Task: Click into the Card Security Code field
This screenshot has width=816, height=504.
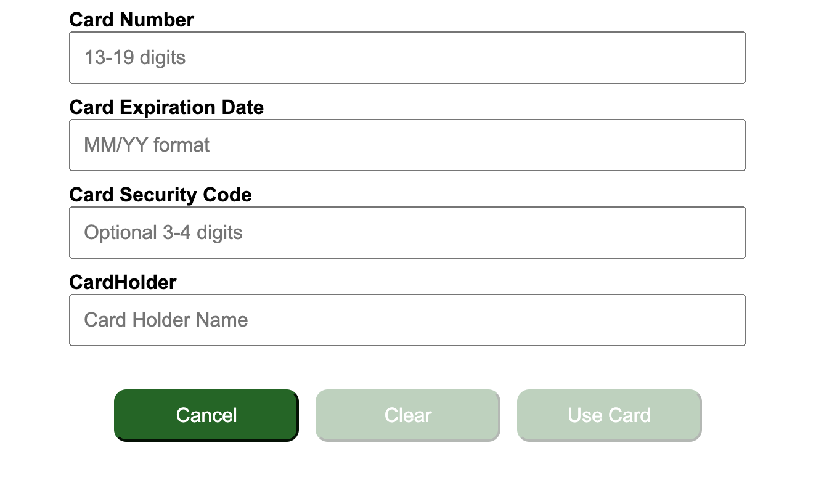Action: pyautogui.click(x=407, y=233)
